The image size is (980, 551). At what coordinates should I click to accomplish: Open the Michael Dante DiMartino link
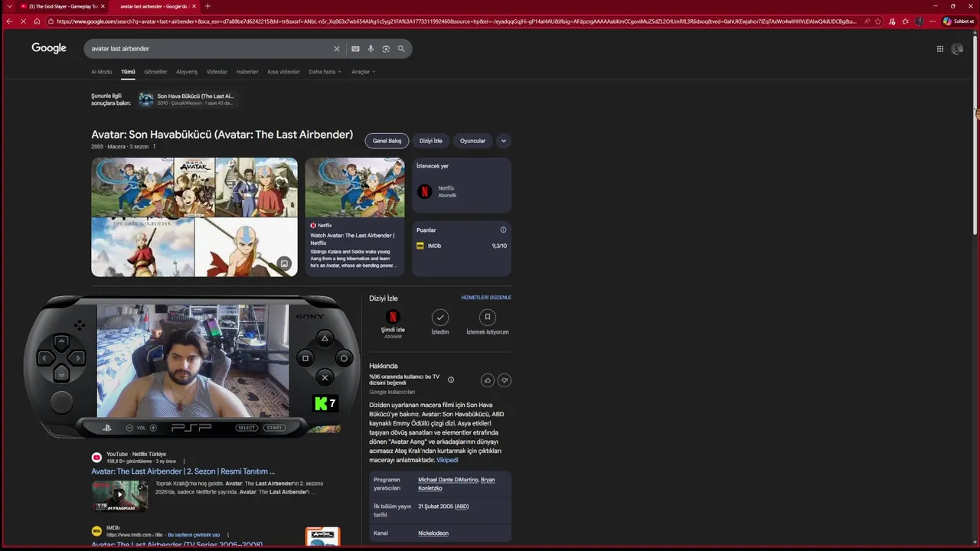[x=448, y=480]
